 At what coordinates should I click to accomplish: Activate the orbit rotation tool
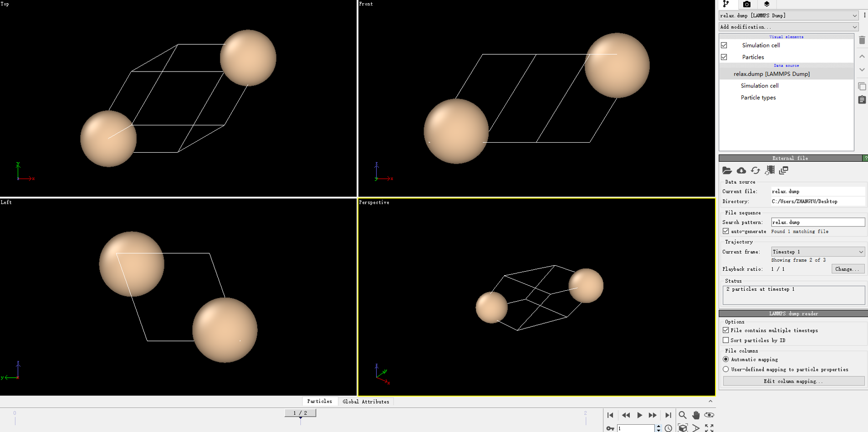[709, 415]
